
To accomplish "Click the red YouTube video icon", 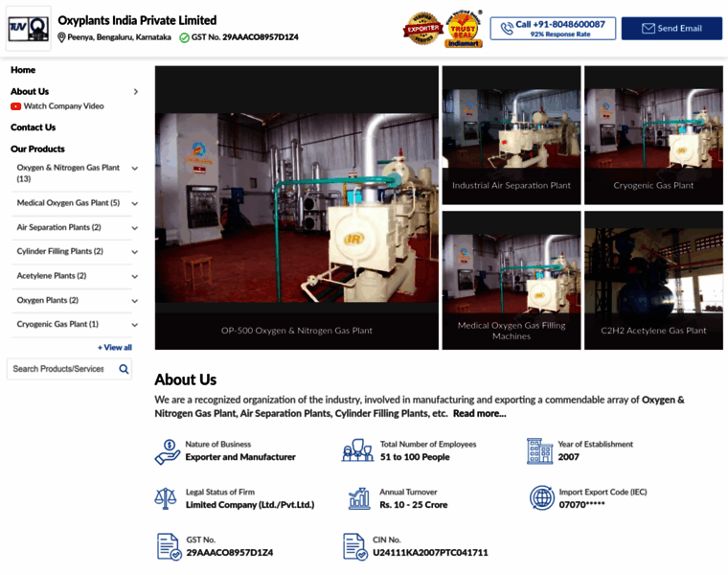I will click(15, 106).
